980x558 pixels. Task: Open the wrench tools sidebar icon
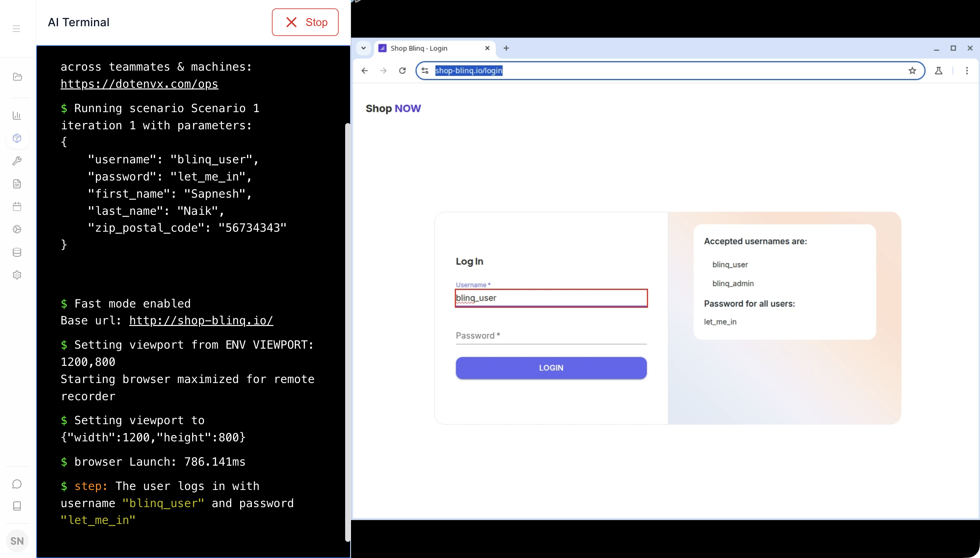coord(17,161)
